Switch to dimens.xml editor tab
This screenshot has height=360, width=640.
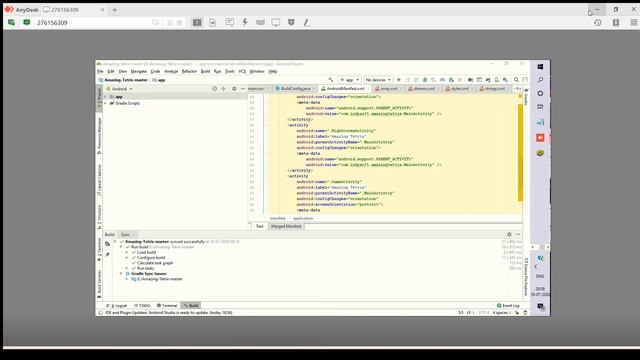[x=423, y=89]
